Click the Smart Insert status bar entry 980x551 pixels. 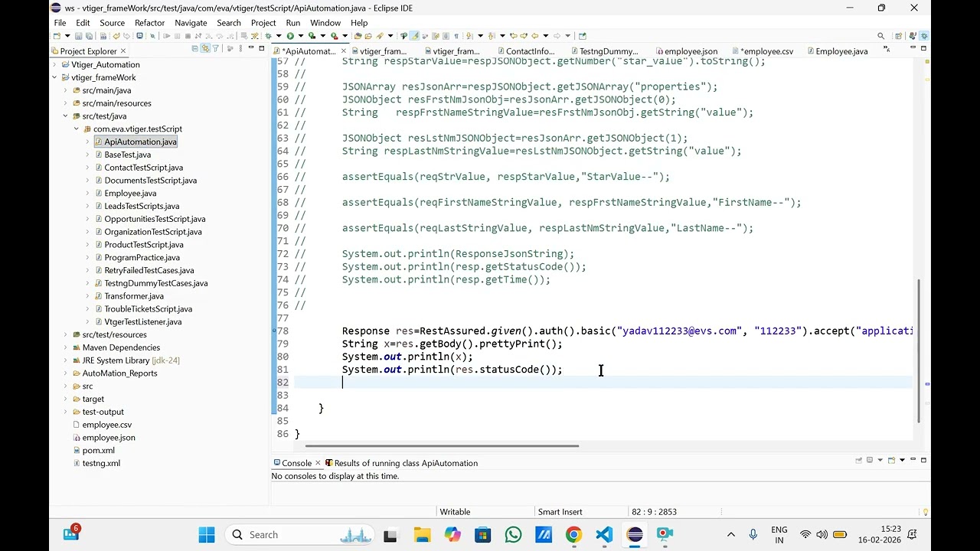coord(560,512)
